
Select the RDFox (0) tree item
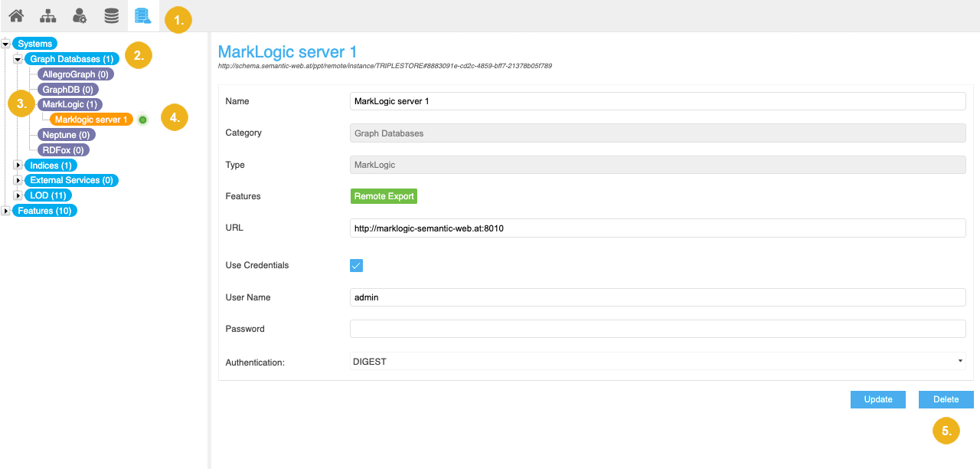[63, 150]
